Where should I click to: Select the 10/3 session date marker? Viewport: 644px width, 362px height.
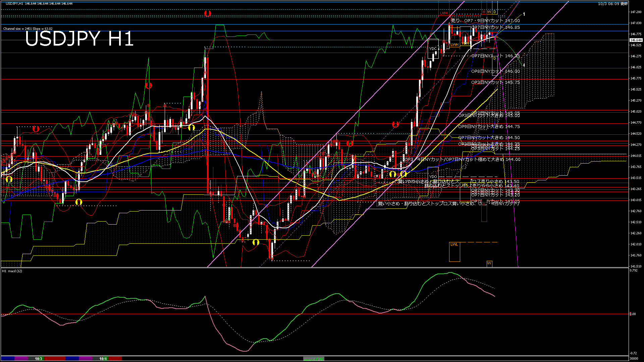[39, 359]
